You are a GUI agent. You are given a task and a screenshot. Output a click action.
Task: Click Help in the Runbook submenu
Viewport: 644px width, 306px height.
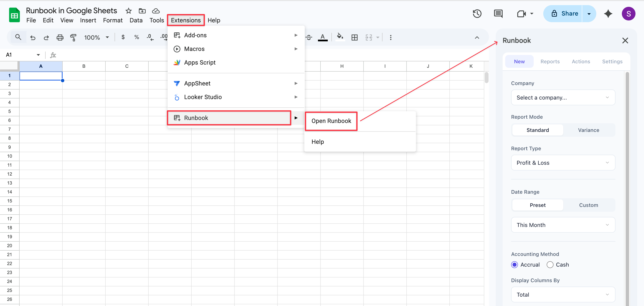click(x=318, y=142)
